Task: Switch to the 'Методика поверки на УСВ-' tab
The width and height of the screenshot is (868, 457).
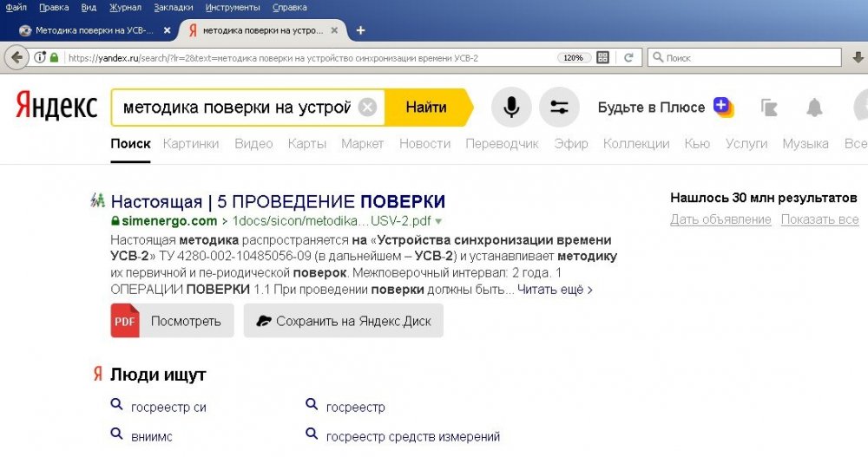Action: click(x=94, y=30)
